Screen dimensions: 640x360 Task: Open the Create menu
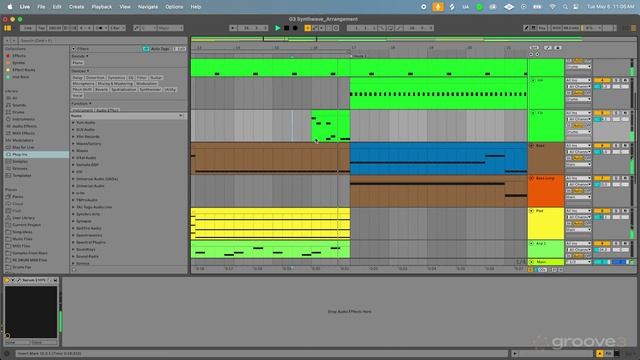click(x=76, y=7)
